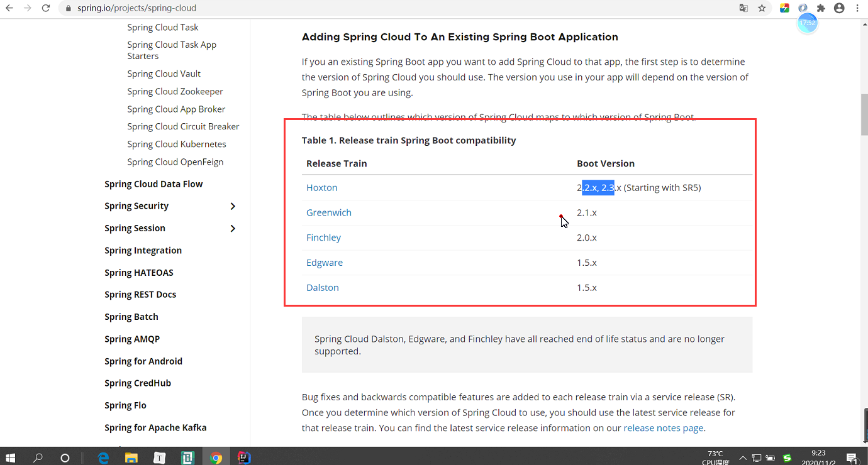The image size is (868, 465).
Task: Launch Microsoft Edge from taskbar
Action: click(x=104, y=457)
